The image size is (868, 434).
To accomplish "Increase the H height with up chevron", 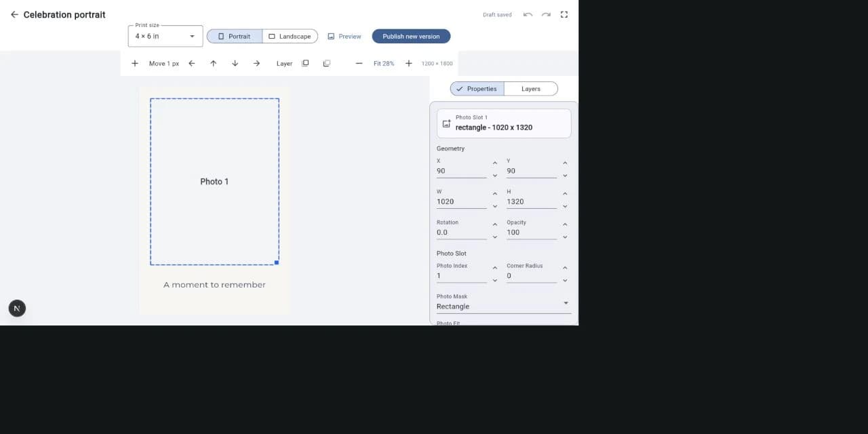I will 565,194.
